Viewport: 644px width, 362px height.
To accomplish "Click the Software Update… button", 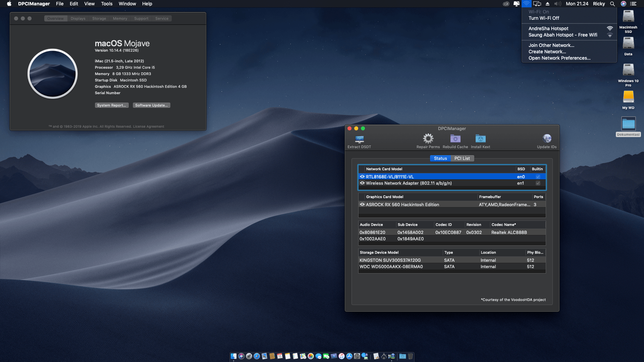I will click(x=152, y=105).
